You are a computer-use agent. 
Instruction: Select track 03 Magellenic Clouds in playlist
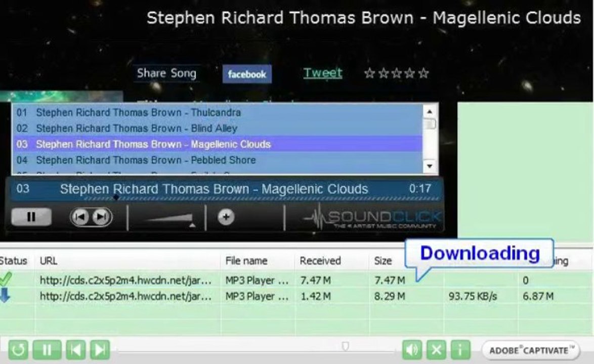coord(218,144)
